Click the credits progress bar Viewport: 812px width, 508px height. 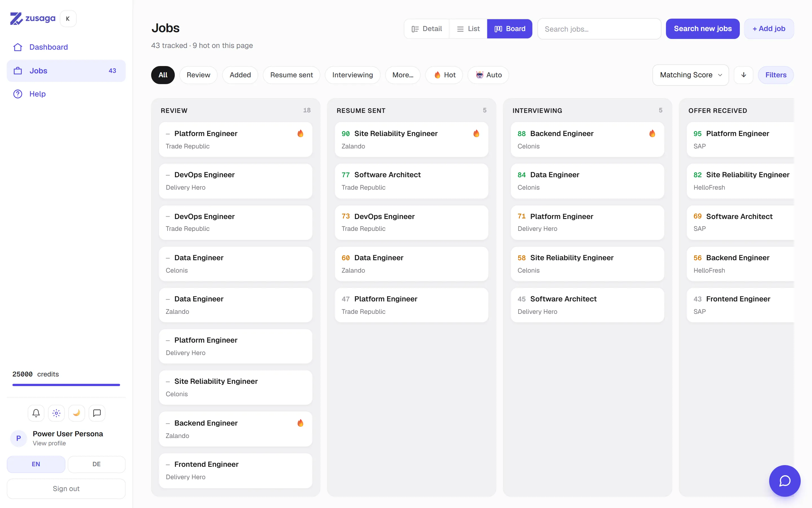click(66, 385)
